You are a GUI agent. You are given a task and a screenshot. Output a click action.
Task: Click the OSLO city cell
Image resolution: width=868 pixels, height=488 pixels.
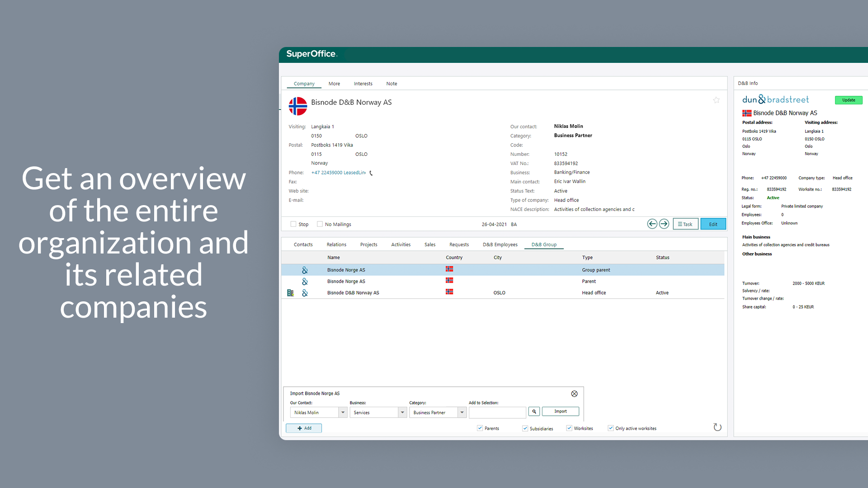tap(499, 293)
